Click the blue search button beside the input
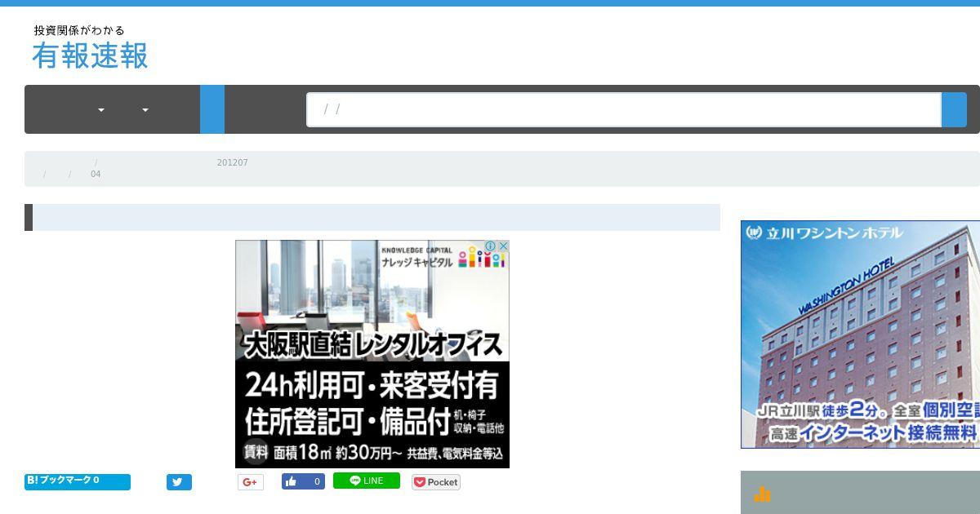980x514 pixels. coord(954,109)
